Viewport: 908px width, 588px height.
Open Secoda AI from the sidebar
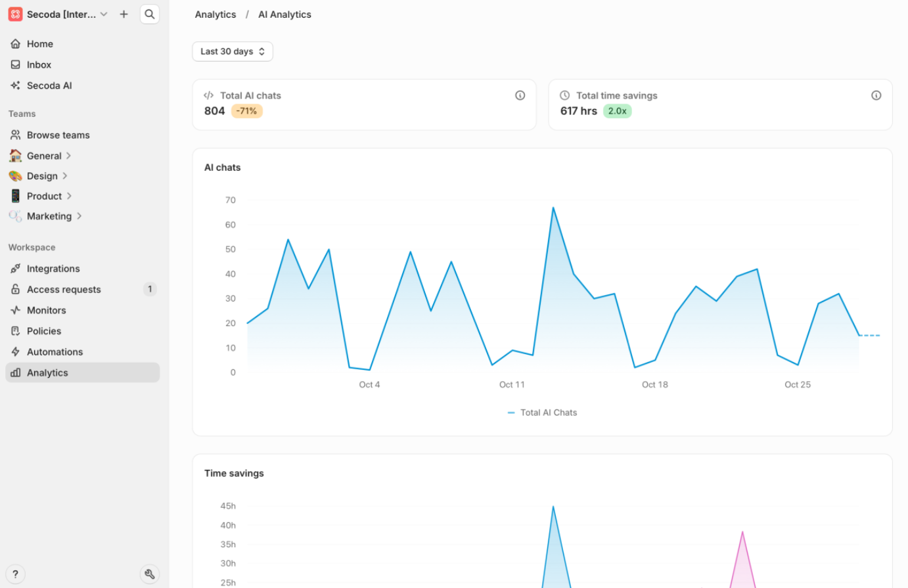[49, 85]
